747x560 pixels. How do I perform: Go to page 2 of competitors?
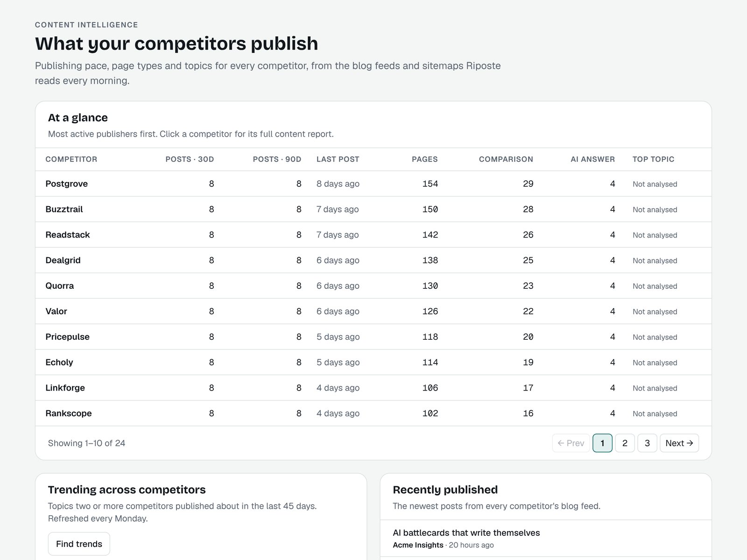[625, 443]
